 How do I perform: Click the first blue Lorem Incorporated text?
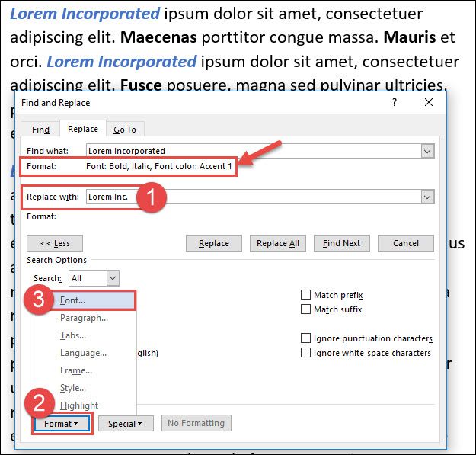pos(85,14)
